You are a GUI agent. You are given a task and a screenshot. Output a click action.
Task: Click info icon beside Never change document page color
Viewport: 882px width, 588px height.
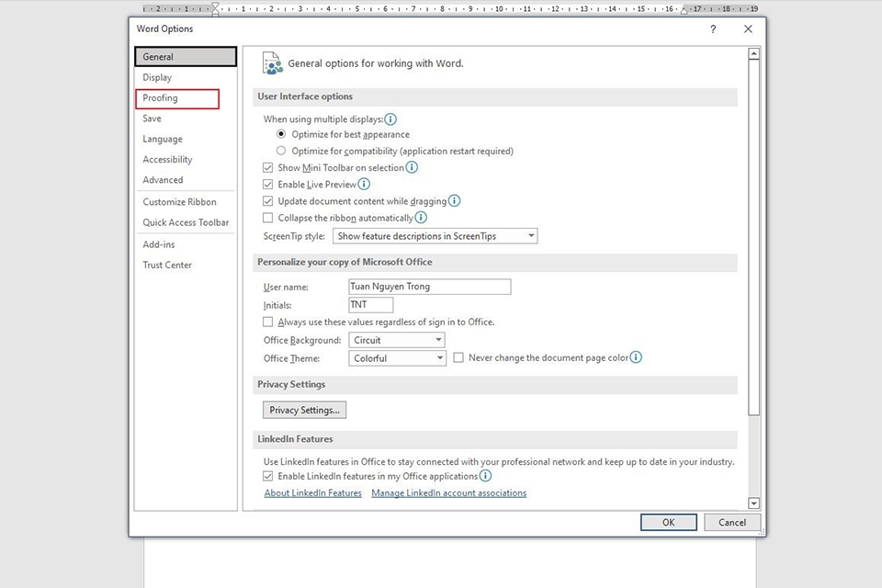[x=636, y=357]
